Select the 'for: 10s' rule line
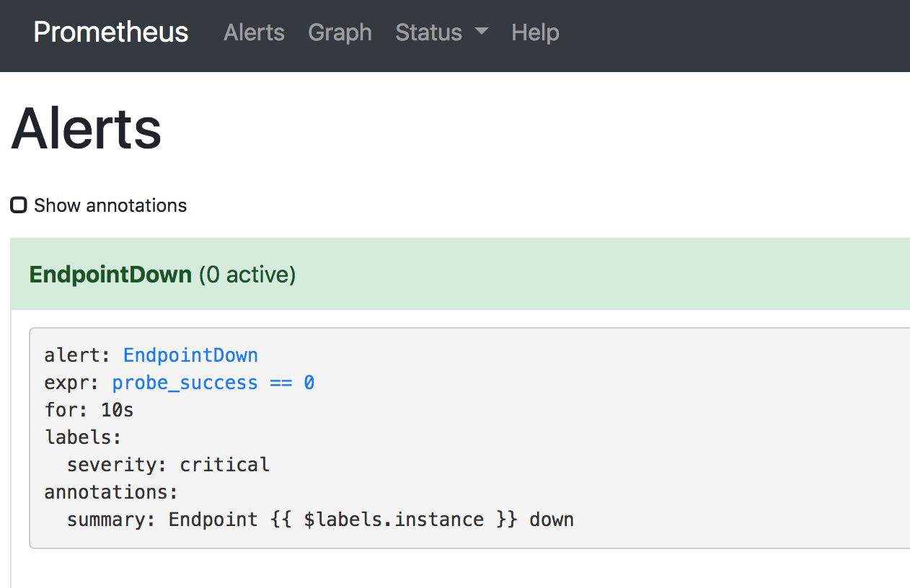The image size is (910, 588). (x=89, y=410)
